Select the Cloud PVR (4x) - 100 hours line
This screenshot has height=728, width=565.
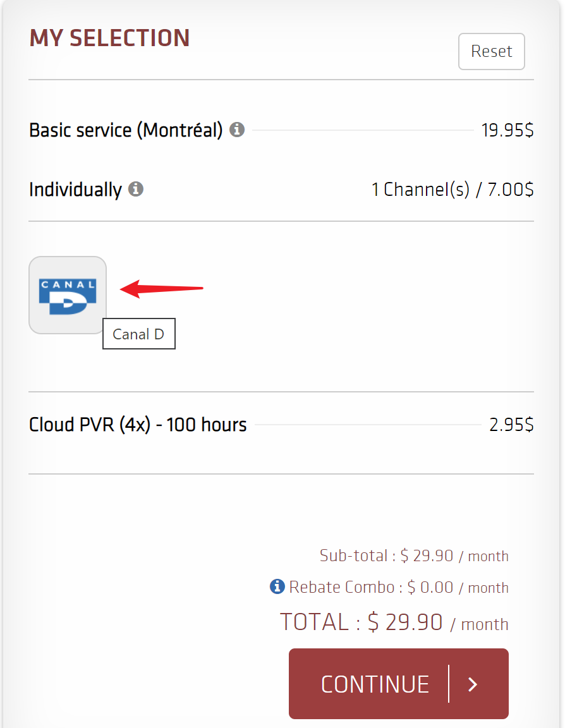[137, 424]
